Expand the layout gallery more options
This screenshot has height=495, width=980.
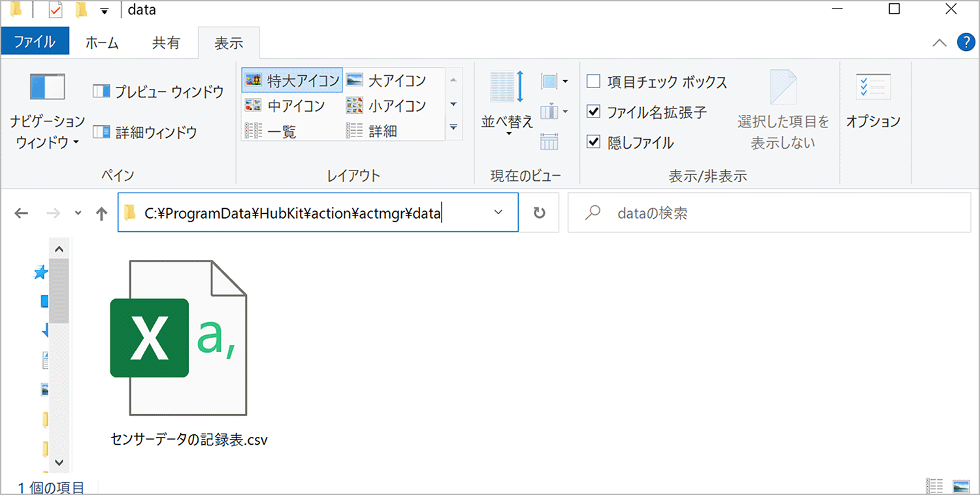453,128
